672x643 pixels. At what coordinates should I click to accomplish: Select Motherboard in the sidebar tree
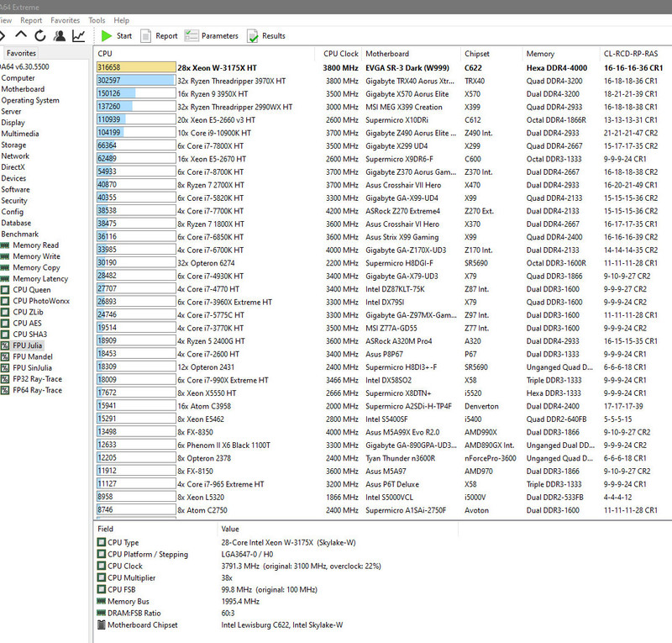pyautogui.click(x=23, y=89)
